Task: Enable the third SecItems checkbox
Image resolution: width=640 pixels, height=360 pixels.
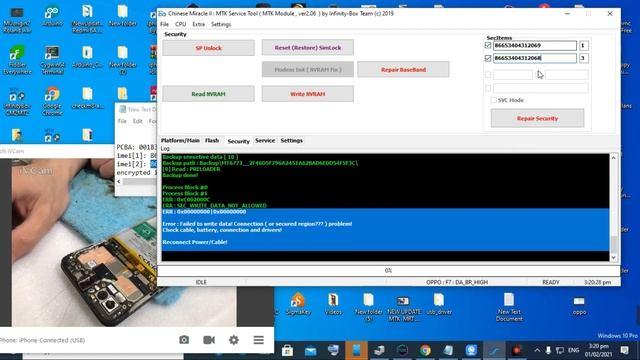Action: point(488,75)
